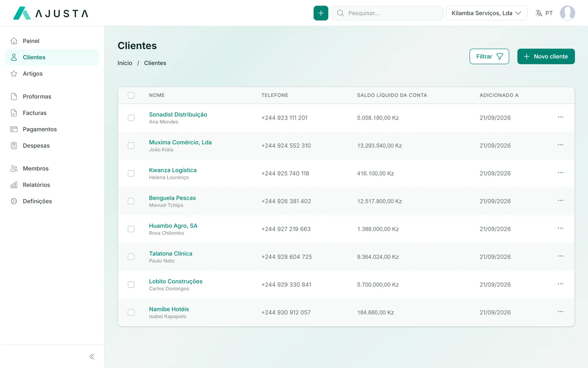
Task: Open row actions for Talatona Clínica
Action: (560, 256)
